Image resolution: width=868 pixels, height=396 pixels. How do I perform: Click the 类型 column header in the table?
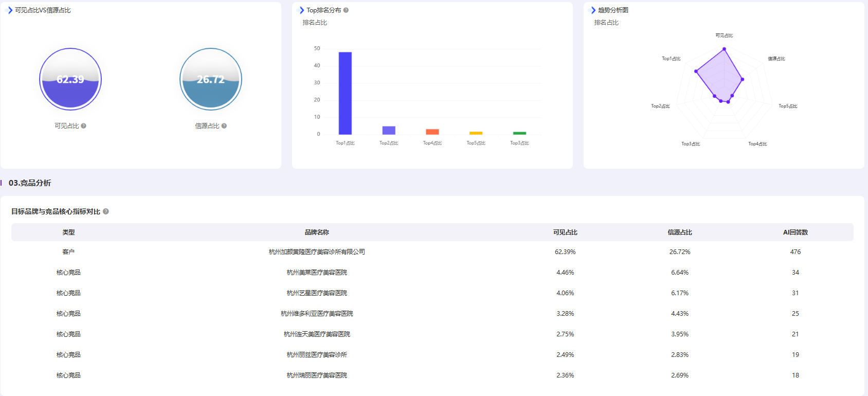pos(68,232)
